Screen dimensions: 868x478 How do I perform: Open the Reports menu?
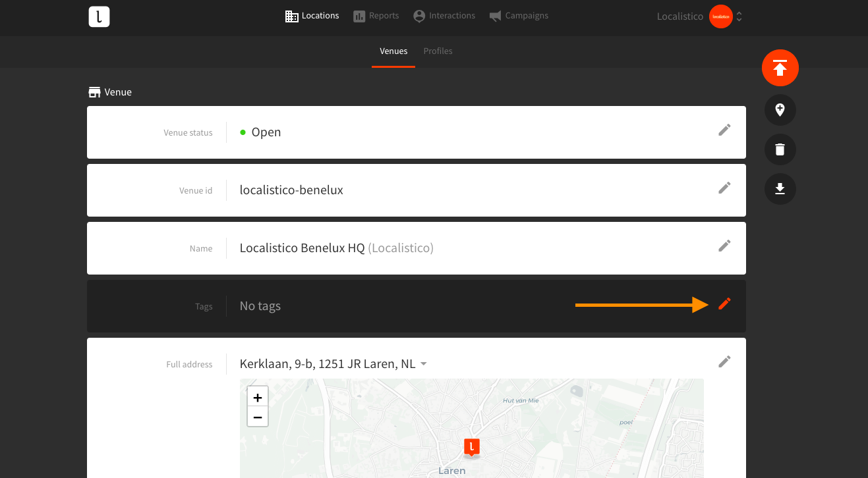[x=376, y=16]
